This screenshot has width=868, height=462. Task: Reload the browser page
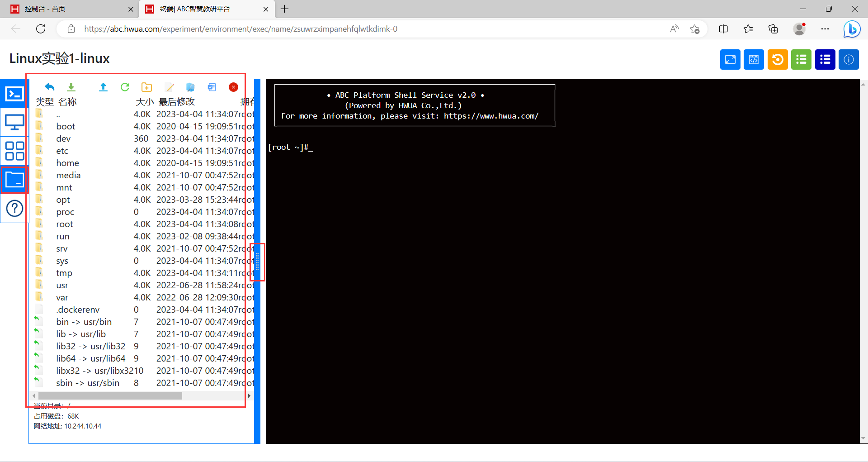pyautogui.click(x=41, y=29)
